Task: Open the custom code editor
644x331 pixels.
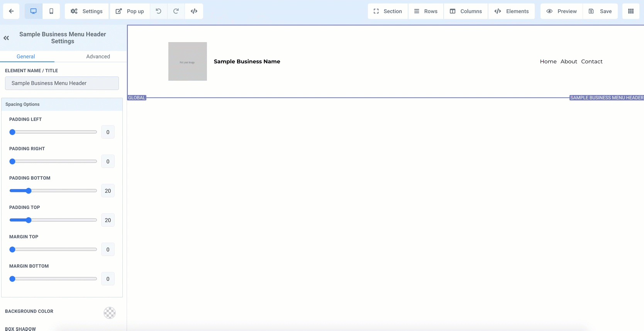Action: coord(194,11)
